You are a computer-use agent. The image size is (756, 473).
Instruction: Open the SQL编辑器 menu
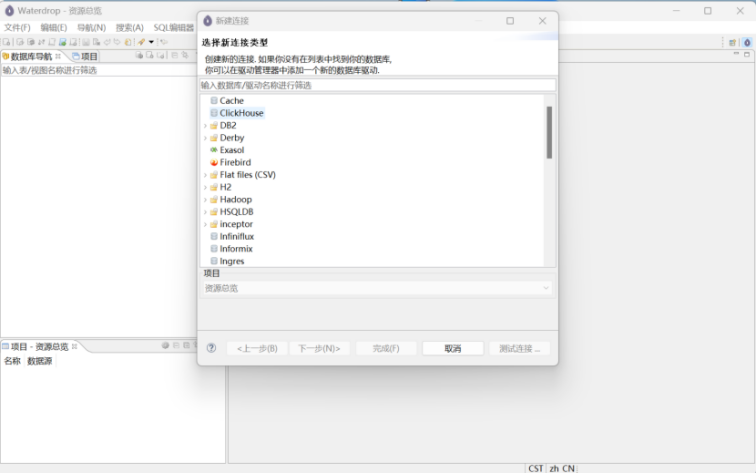pos(174,27)
